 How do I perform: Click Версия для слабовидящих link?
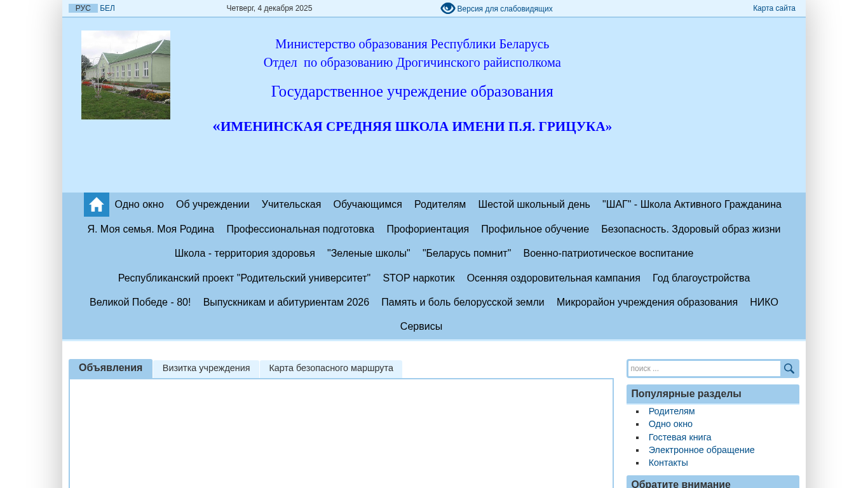click(505, 9)
